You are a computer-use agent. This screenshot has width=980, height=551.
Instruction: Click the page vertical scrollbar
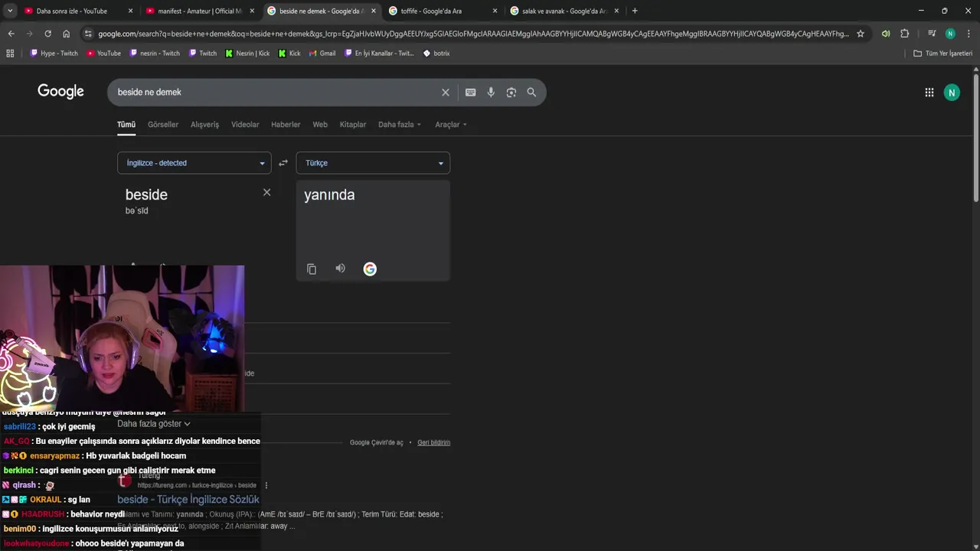pos(975,138)
